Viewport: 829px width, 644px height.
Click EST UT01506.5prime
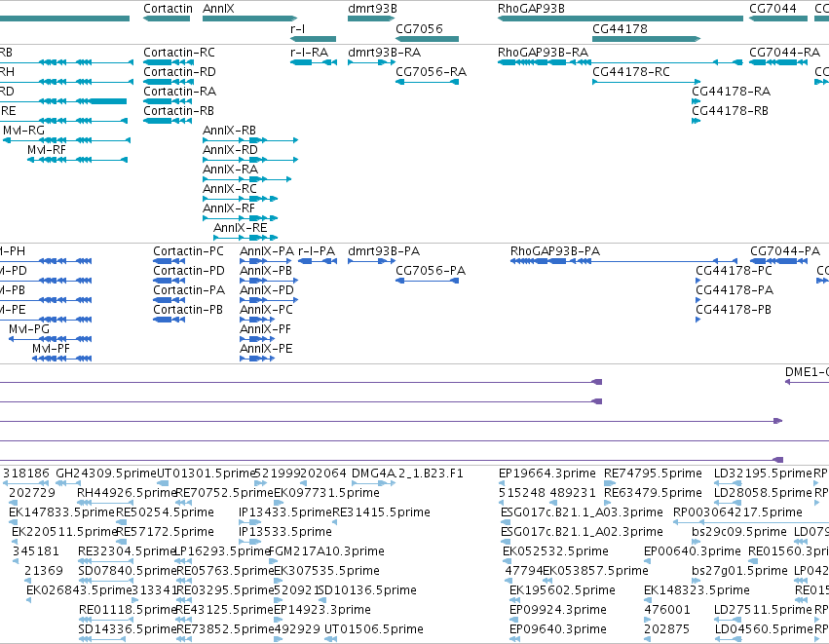(x=374, y=629)
